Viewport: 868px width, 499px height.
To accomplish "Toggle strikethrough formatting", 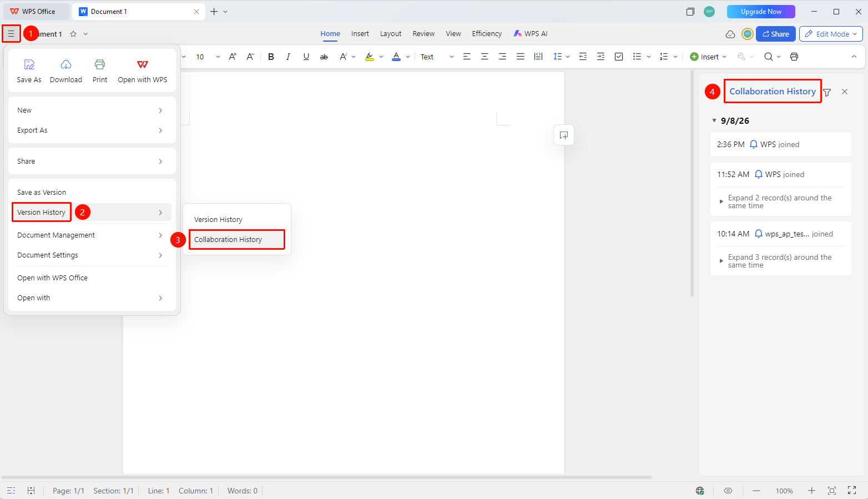I will pos(324,57).
